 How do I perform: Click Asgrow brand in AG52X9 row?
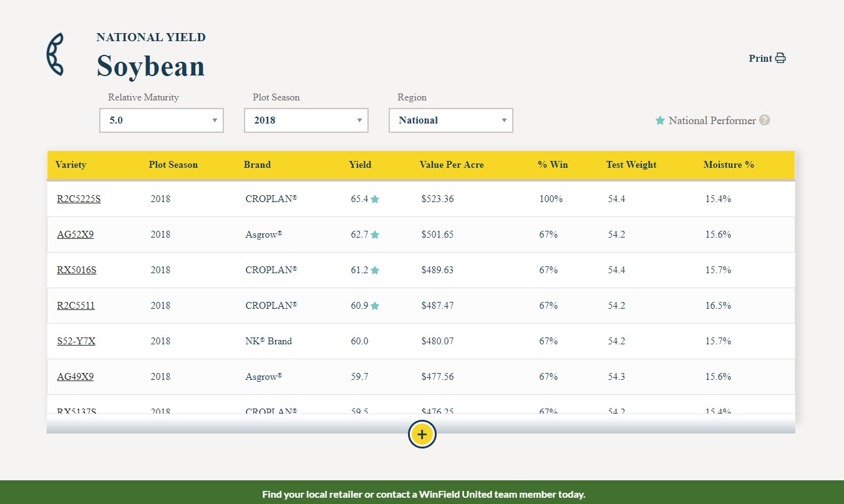pyautogui.click(x=264, y=235)
